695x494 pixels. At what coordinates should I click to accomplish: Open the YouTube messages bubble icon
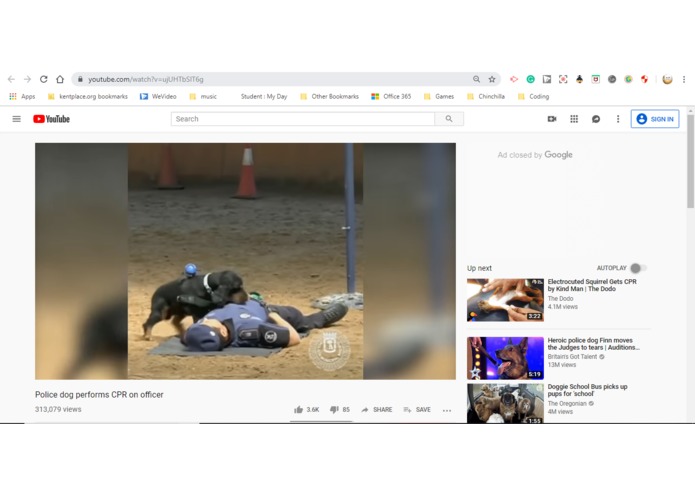click(x=596, y=119)
